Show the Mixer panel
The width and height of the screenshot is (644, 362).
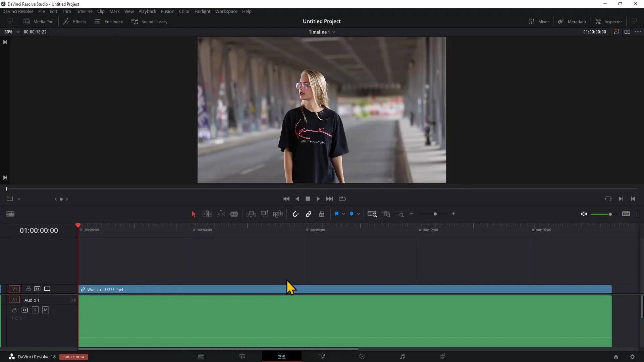[x=539, y=21]
